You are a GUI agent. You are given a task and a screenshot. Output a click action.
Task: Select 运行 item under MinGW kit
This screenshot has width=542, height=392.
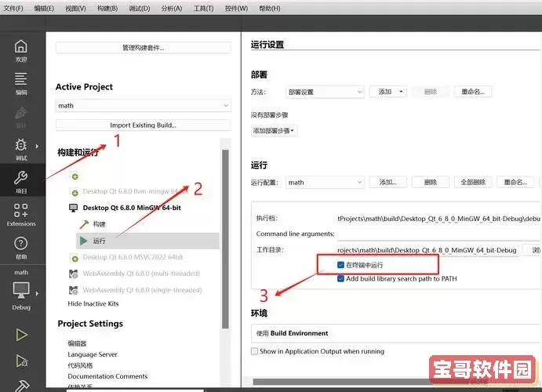147,241
